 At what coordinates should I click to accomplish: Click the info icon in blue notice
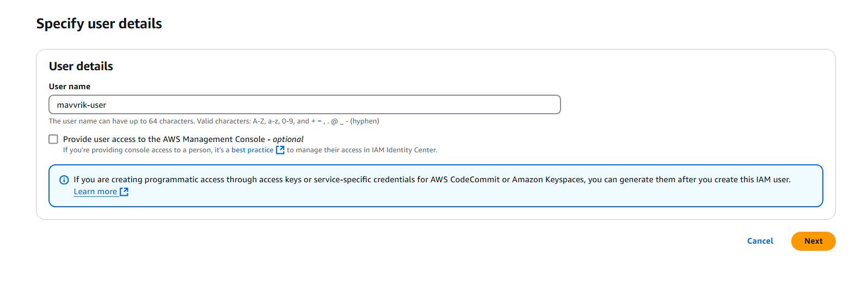click(64, 180)
